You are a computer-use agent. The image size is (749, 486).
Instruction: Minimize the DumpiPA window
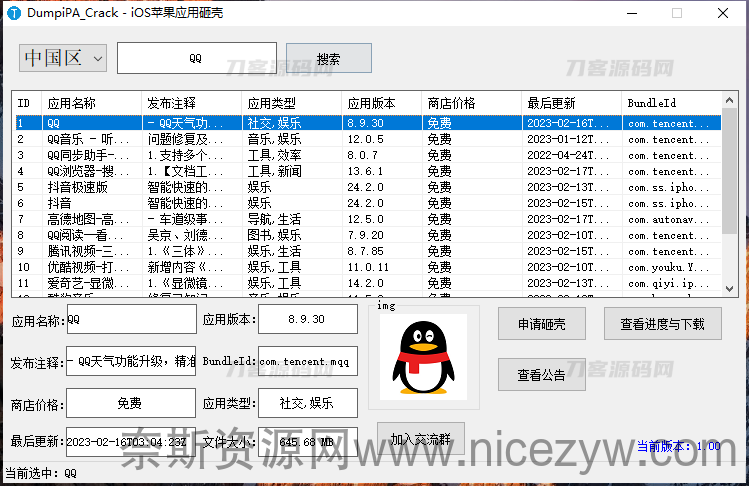(632, 13)
